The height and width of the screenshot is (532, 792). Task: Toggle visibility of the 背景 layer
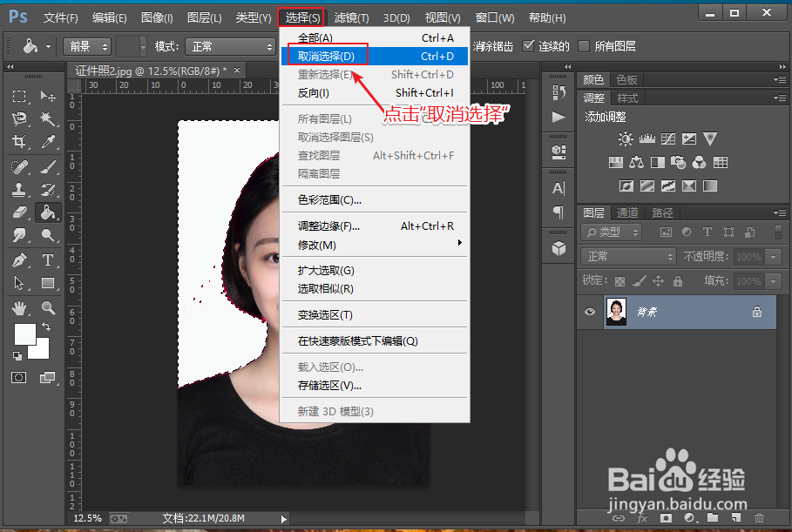[589, 313]
